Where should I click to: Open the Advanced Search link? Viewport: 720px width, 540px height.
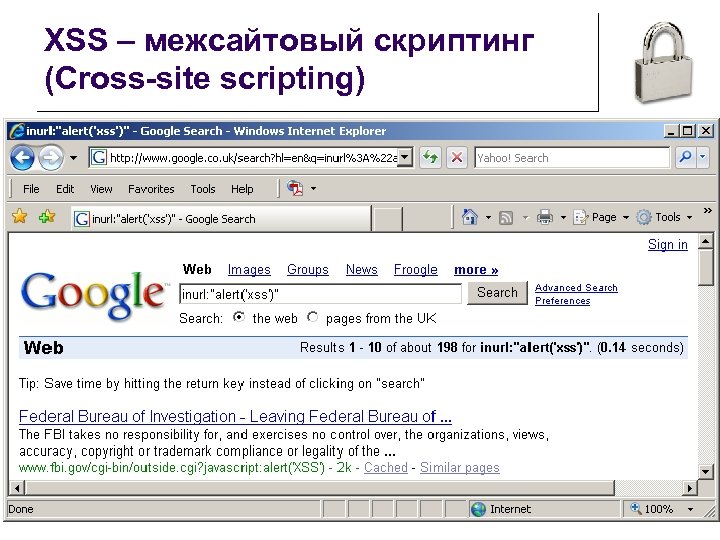tap(576, 288)
